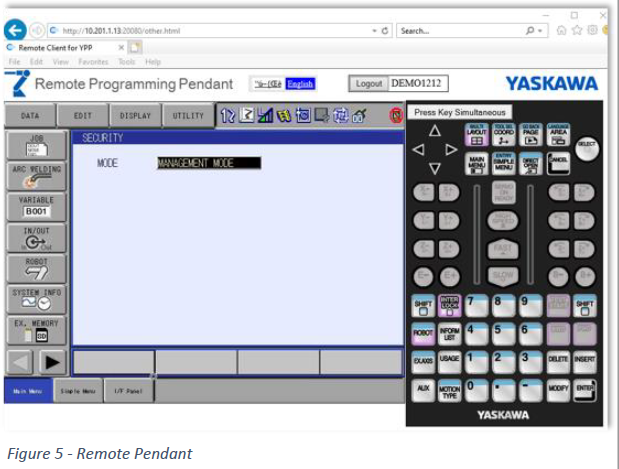Click the number 5 key

pos(504,334)
